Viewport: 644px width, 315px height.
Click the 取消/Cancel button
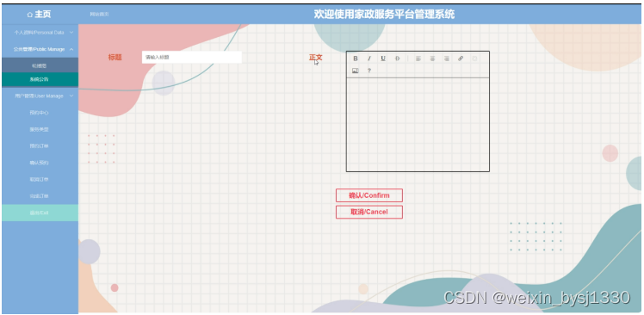click(x=368, y=212)
